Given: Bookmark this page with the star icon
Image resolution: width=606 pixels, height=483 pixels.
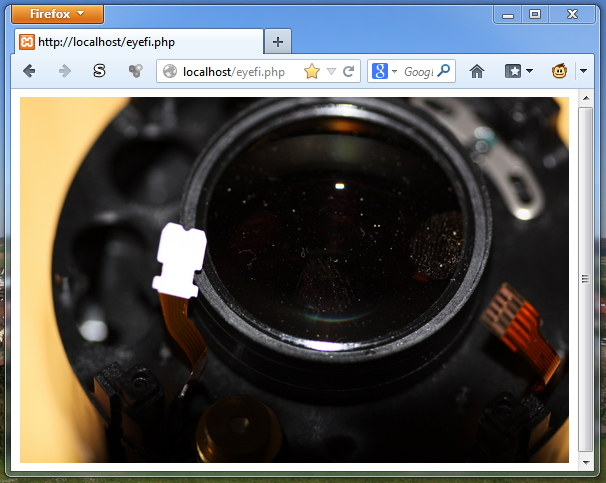Looking at the screenshot, I should pos(312,71).
